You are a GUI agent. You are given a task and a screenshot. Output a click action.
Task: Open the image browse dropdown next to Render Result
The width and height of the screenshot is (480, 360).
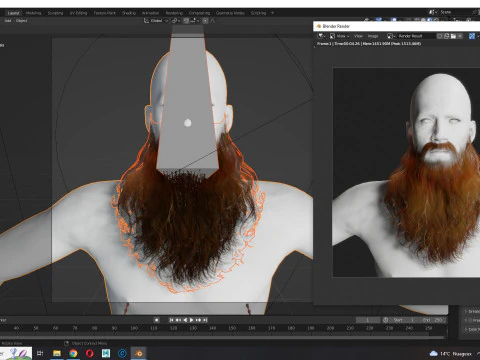tap(391, 36)
